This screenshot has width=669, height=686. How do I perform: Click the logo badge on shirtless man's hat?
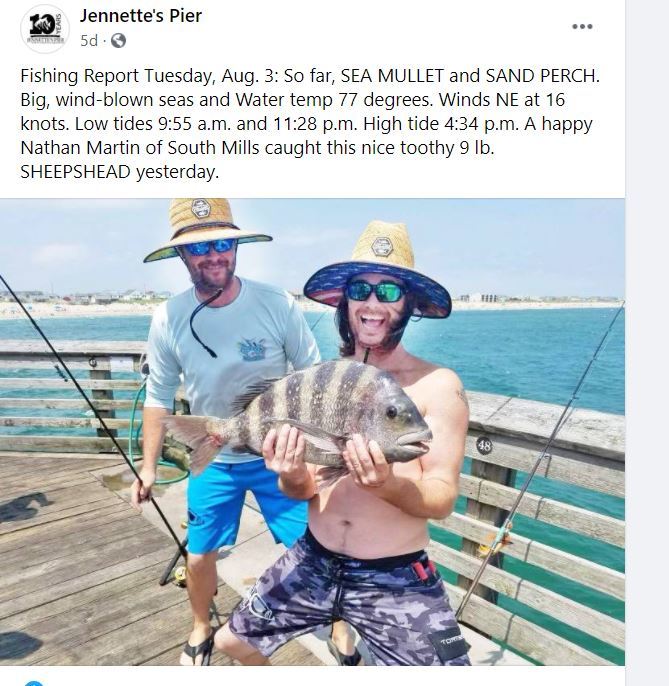[382, 246]
